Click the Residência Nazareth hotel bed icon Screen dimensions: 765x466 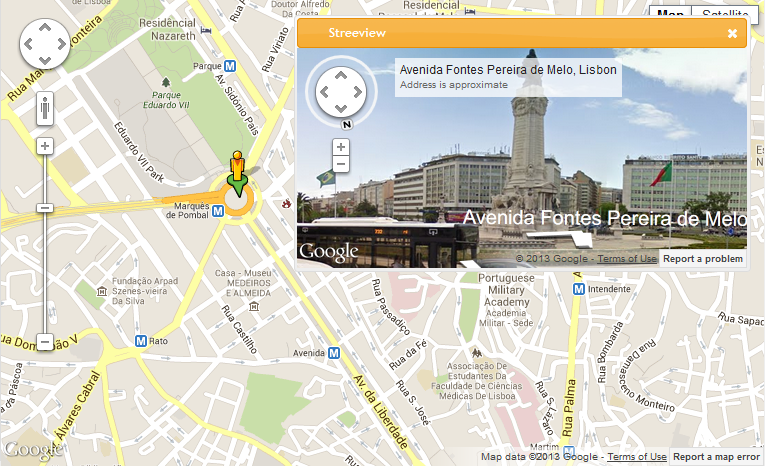206,31
